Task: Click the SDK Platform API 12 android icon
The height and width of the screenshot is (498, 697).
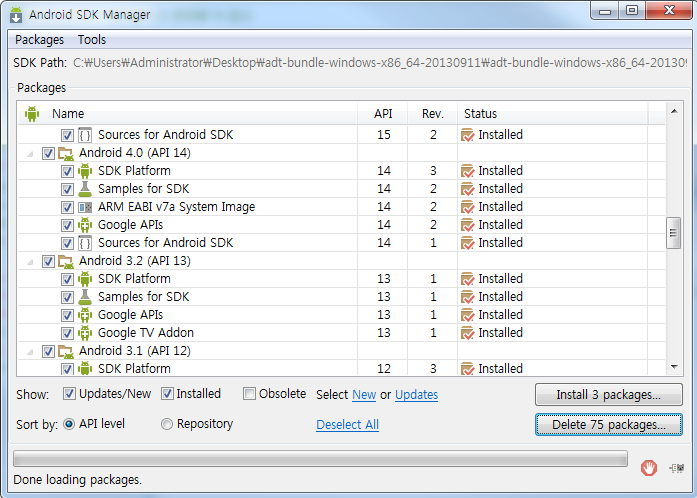Action: point(85,369)
